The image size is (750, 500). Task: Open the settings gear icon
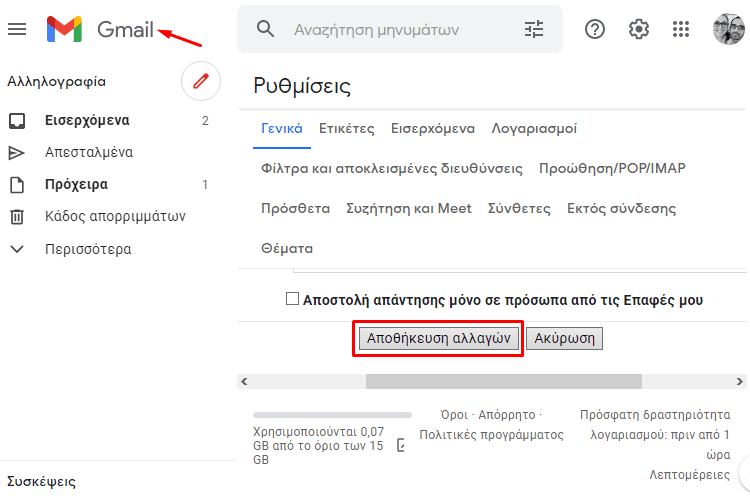(x=639, y=29)
